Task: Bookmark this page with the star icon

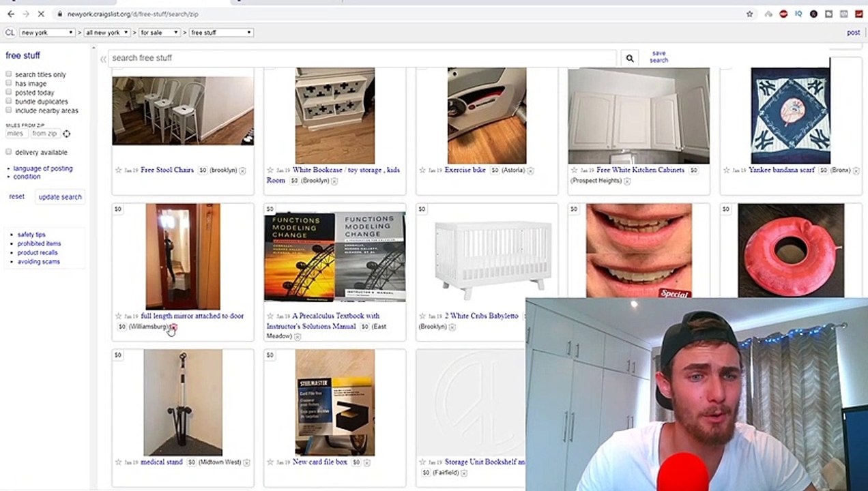Action: [x=749, y=14]
